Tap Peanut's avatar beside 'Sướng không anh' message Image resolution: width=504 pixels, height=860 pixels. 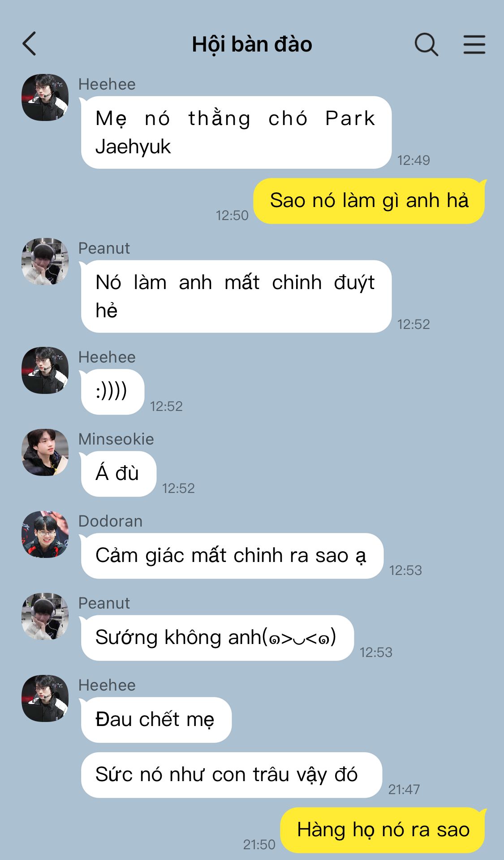pos(45,616)
